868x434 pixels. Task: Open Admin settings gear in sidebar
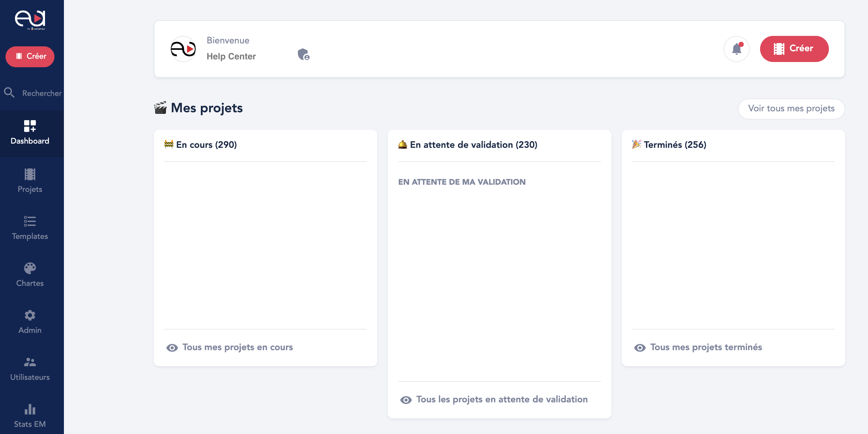pos(30,321)
